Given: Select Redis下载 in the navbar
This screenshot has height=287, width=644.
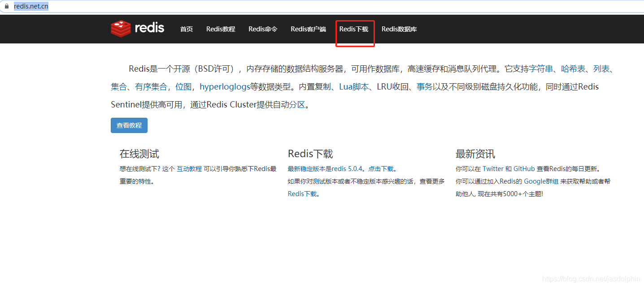Looking at the screenshot, I should point(354,29).
